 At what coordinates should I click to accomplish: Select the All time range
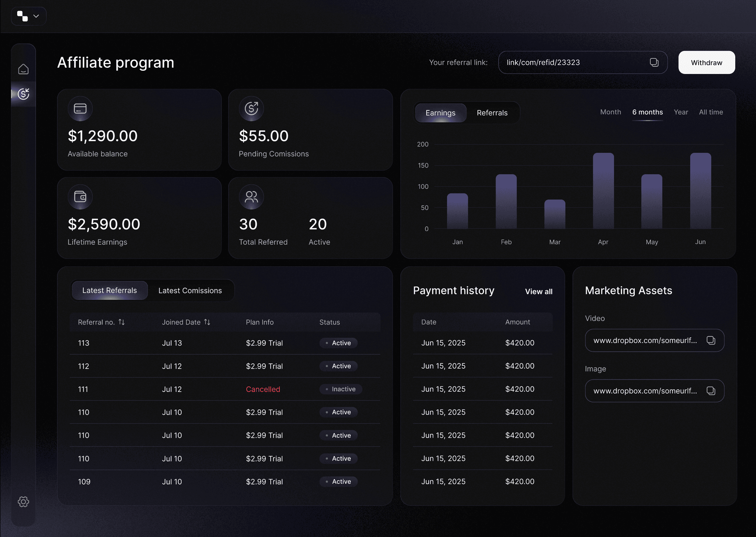click(x=711, y=112)
